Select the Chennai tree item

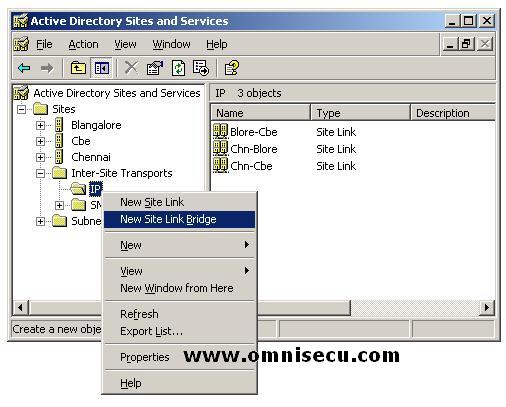point(91,157)
